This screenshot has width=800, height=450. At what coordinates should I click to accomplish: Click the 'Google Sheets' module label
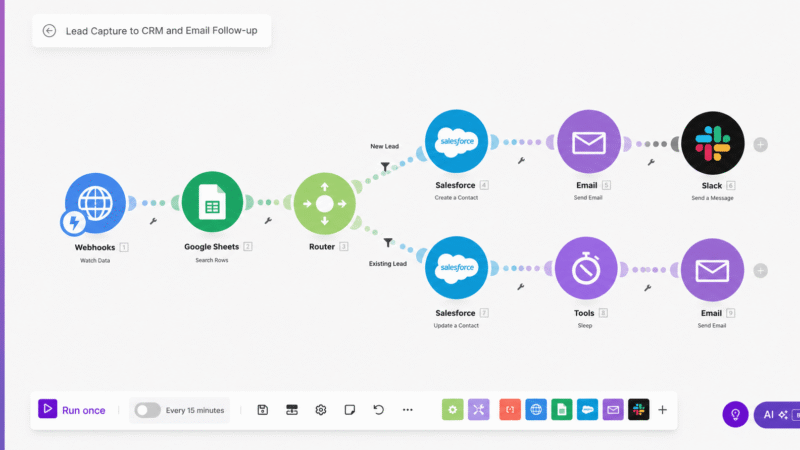pyautogui.click(x=212, y=246)
